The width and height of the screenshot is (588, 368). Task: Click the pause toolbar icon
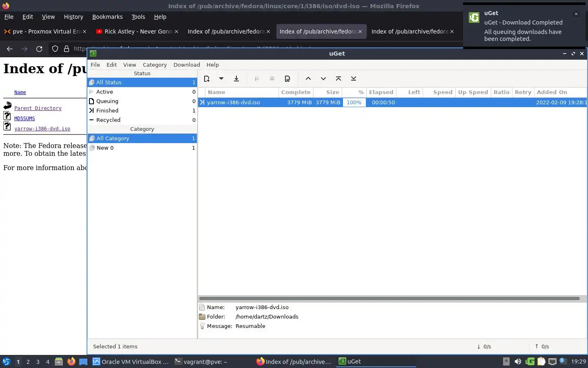coord(272,79)
